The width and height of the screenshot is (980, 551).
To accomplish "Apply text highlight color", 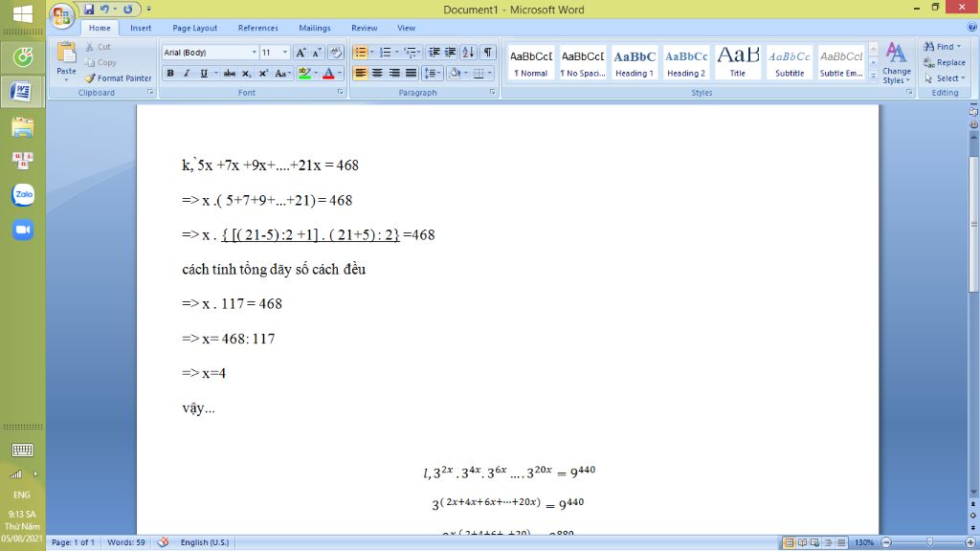I will [304, 73].
